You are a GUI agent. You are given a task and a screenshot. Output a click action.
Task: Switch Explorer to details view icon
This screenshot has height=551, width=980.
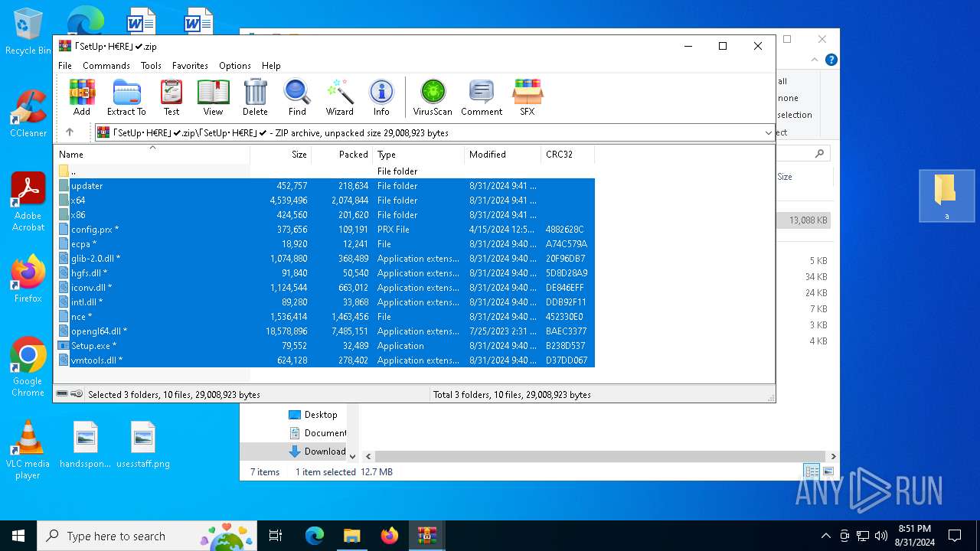point(811,471)
